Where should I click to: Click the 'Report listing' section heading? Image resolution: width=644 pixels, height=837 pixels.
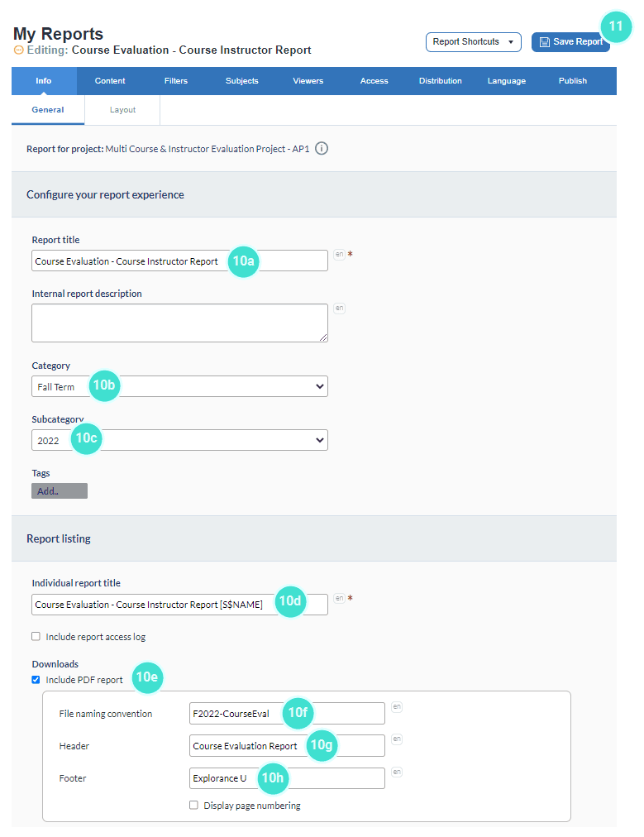tap(59, 538)
